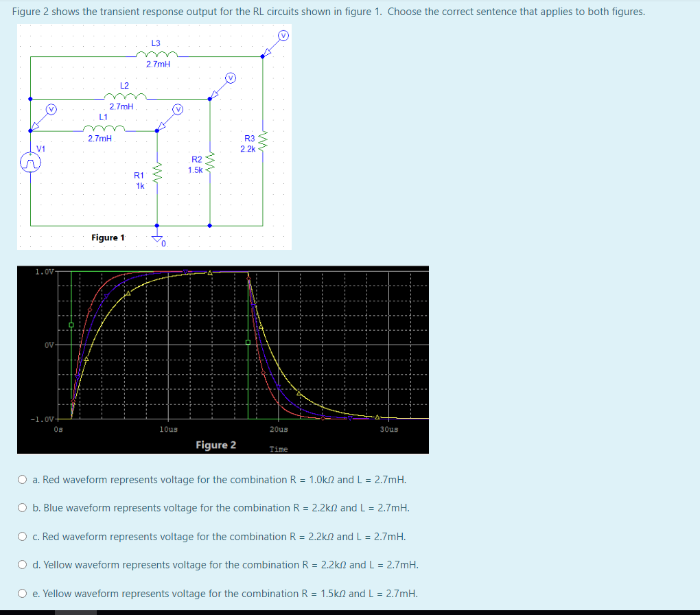
Task: Click the ground symbol labeled 0
Action: tap(156, 237)
